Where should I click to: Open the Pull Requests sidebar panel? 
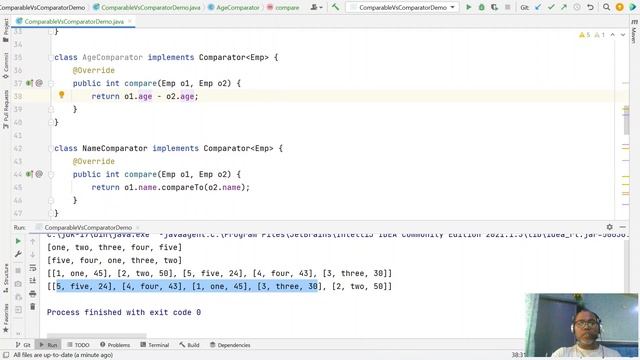coord(6,109)
